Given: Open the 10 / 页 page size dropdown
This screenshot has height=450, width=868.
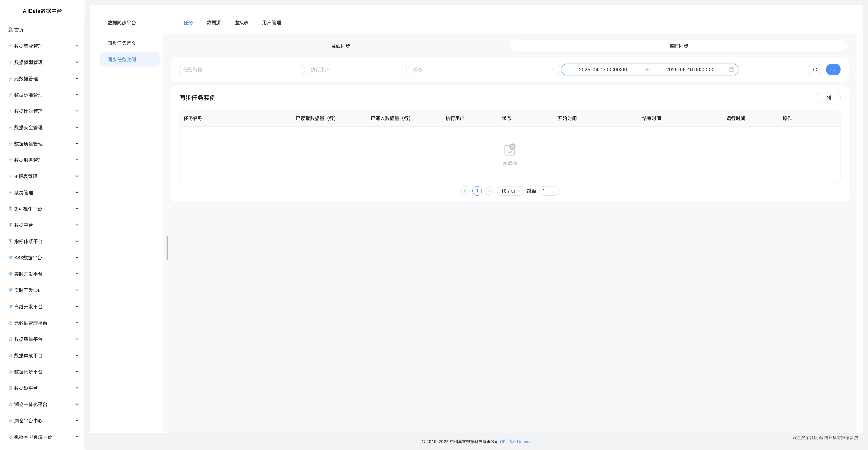Looking at the screenshot, I should click(x=510, y=191).
